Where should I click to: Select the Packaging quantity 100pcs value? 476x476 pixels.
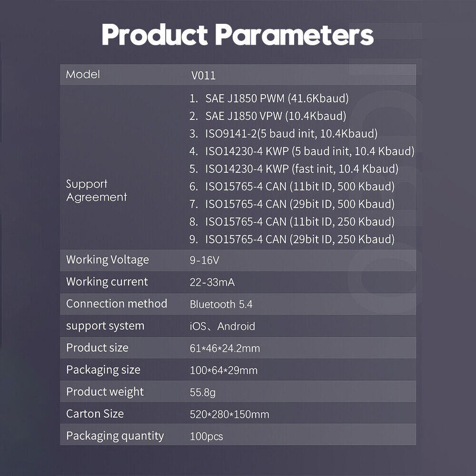[207, 436]
